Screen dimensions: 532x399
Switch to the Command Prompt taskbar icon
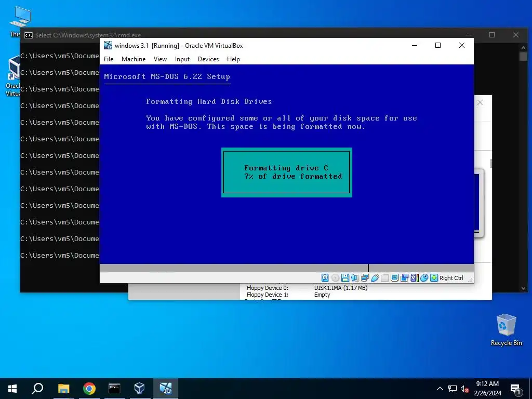[114, 389]
